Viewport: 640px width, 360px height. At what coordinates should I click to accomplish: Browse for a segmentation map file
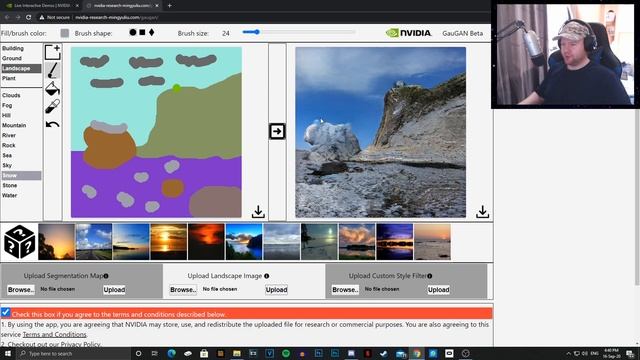tap(21, 289)
